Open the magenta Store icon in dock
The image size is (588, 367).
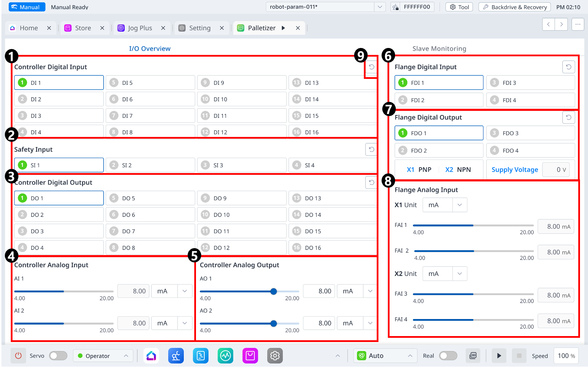point(250,356)
